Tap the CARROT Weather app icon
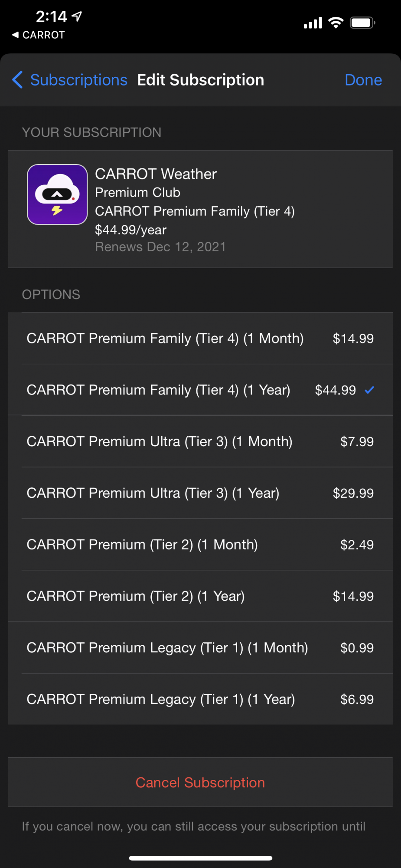 pyautogui.click(x=57, y=194)
